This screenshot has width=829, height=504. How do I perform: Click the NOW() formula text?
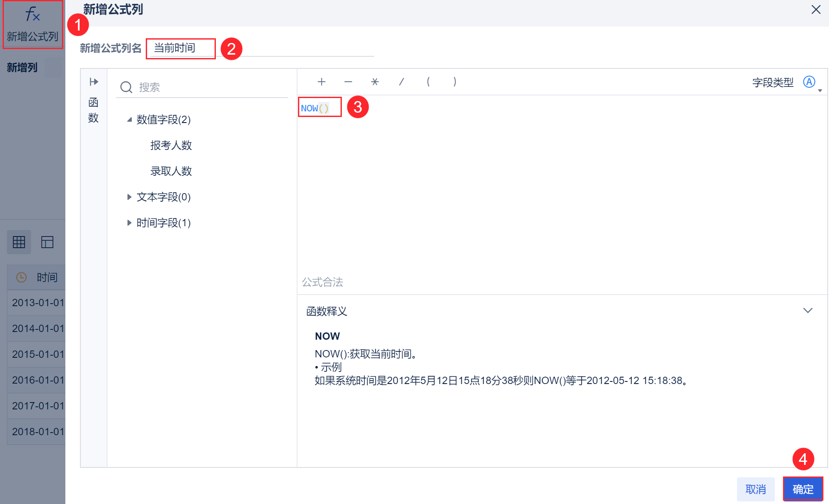pos(315,108)
